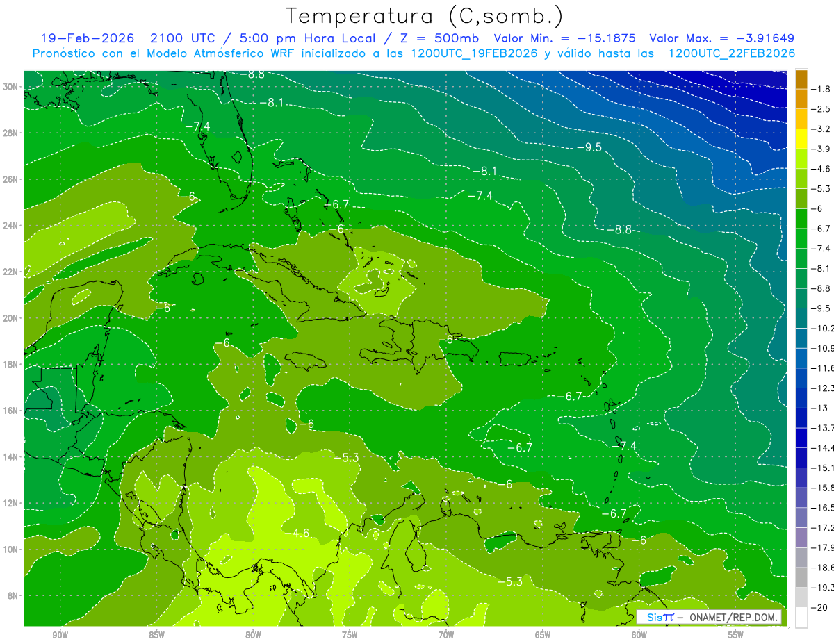Click latitude label 24N
Screen dimensions: 834x644
pyautogui.click(x=10, y=226)
